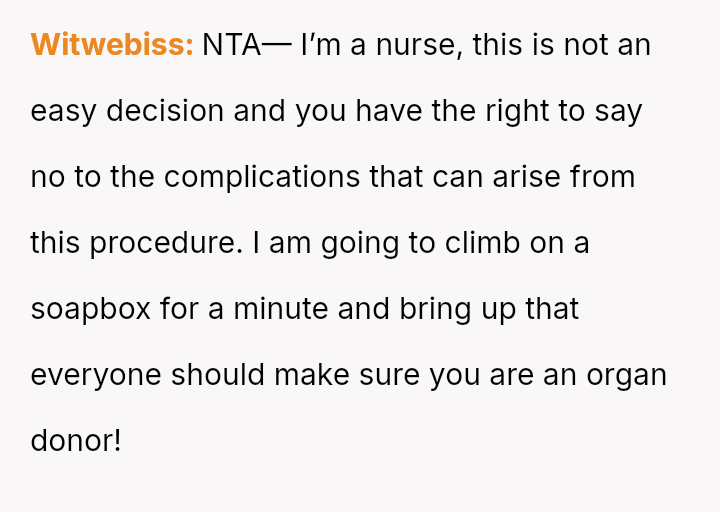Click the word "soapbox" in the comment
The height and width of the screenshot is (512, 720).
[90, 309]
